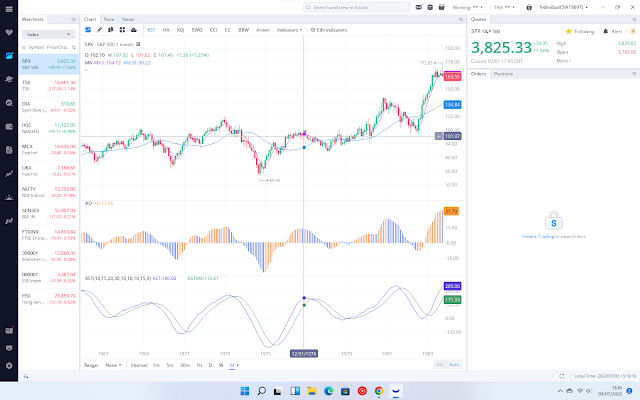This screenshot has height=400, width=640.
Task: Open Watchlists panel options menu icon
Action: [73, 19]
